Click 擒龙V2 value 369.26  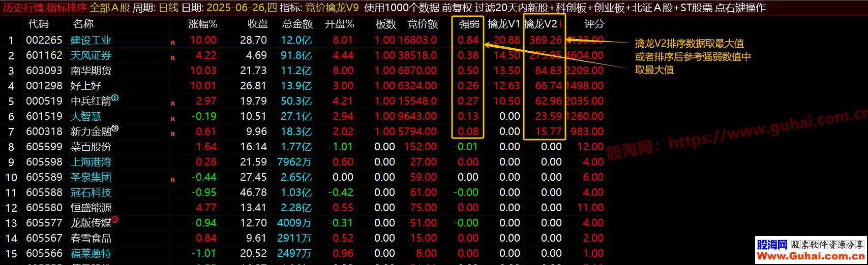(x=546, y=40)
